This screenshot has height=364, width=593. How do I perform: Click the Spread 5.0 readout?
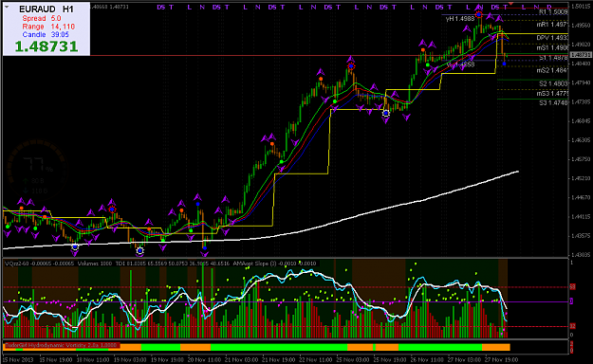(42, 18)
